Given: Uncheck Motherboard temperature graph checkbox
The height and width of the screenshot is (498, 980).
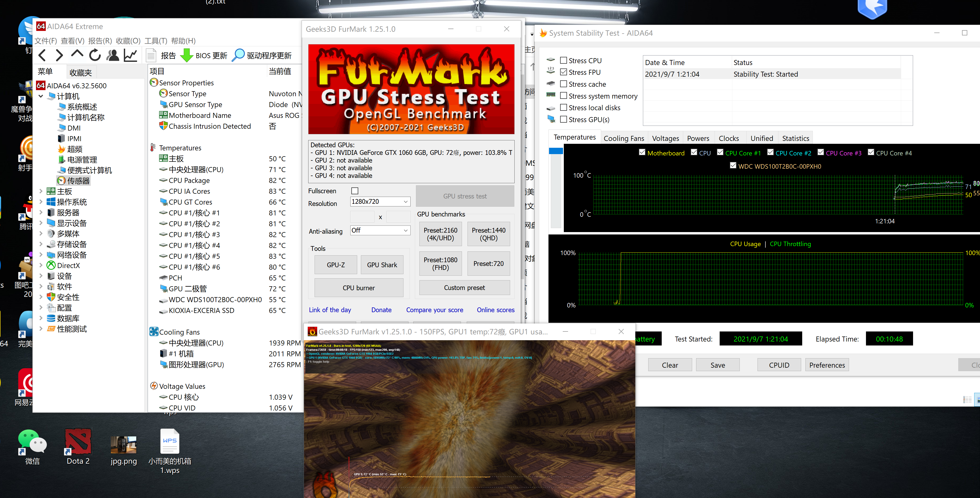Looking at the screenshot, I should [x=642, y=153].
